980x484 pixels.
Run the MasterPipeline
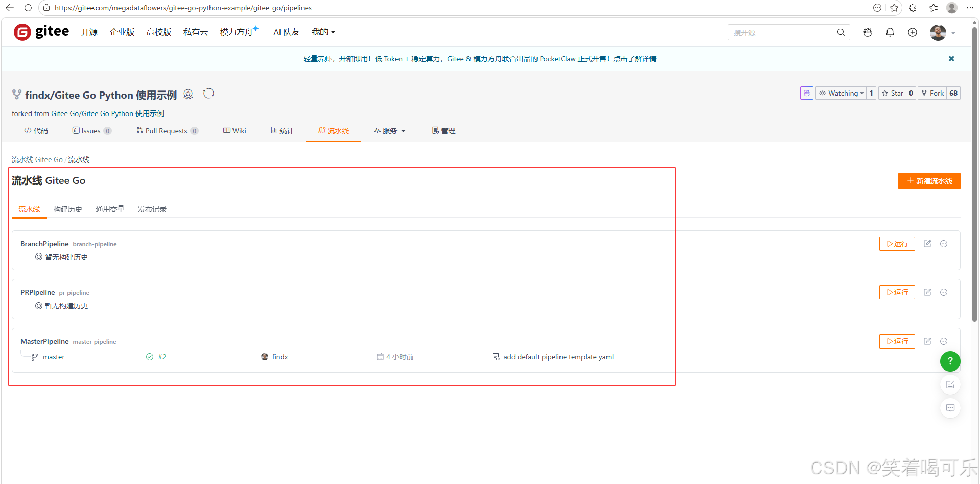(897, 341)
